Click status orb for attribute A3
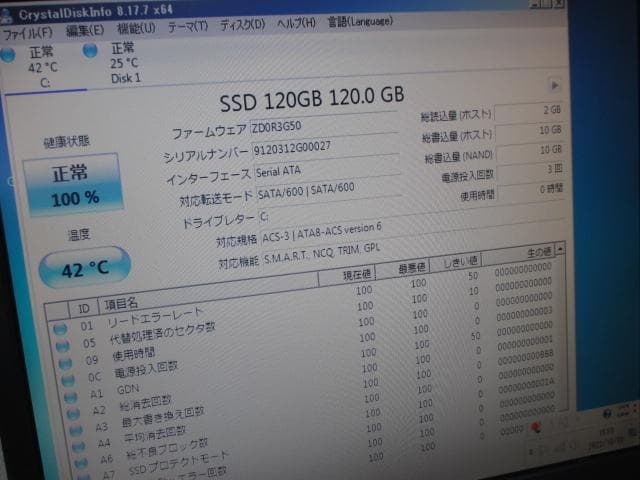640x480 pixels. coord(76,430)
